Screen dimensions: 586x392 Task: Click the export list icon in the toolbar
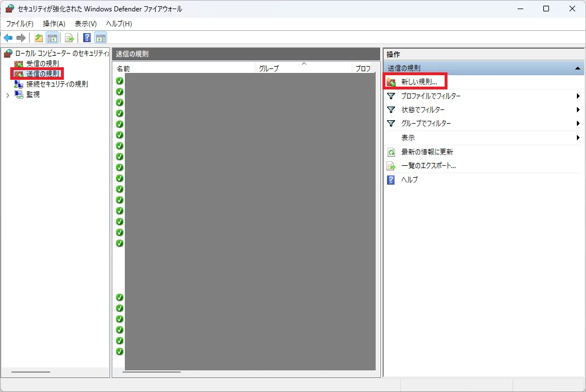(x=69, y=38)
